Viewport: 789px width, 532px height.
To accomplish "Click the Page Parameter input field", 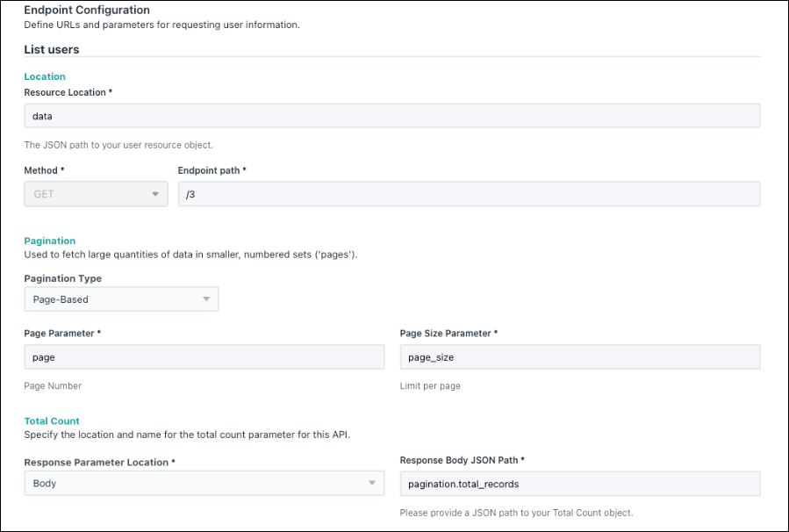I will pos(204,356).
